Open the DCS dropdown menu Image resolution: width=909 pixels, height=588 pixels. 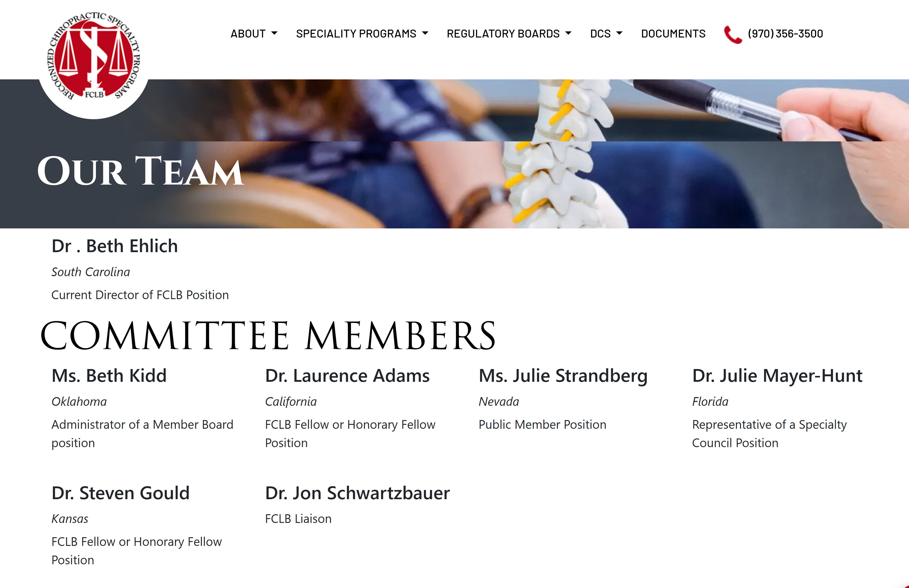(606, 34)
